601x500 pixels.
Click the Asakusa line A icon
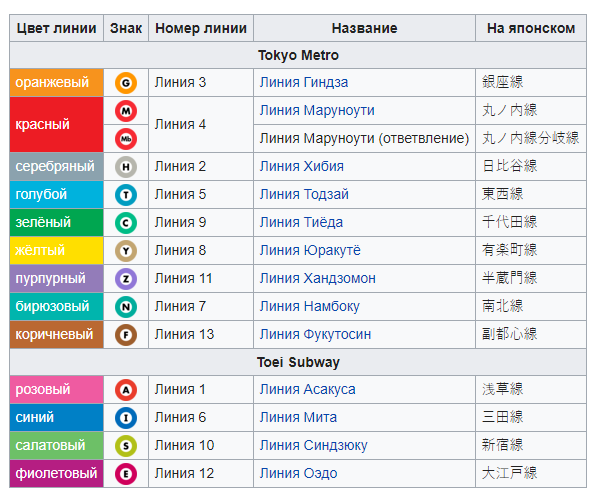coord(126,390)
